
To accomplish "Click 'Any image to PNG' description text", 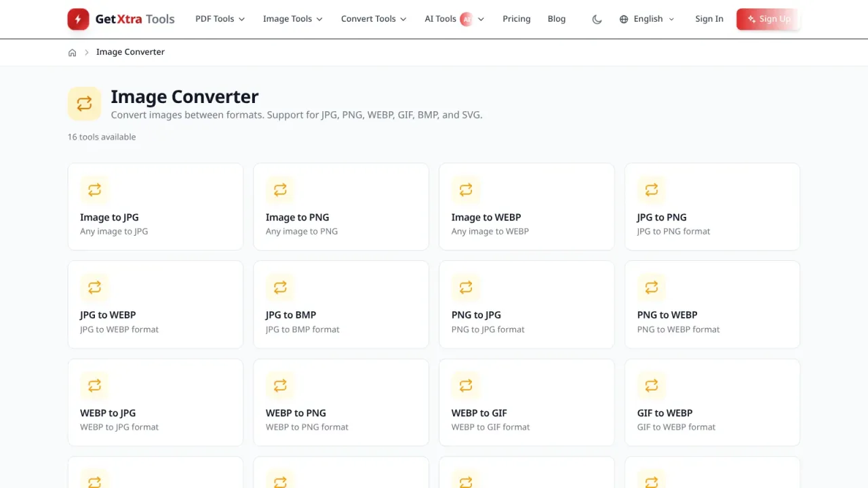I will (302, 232).
